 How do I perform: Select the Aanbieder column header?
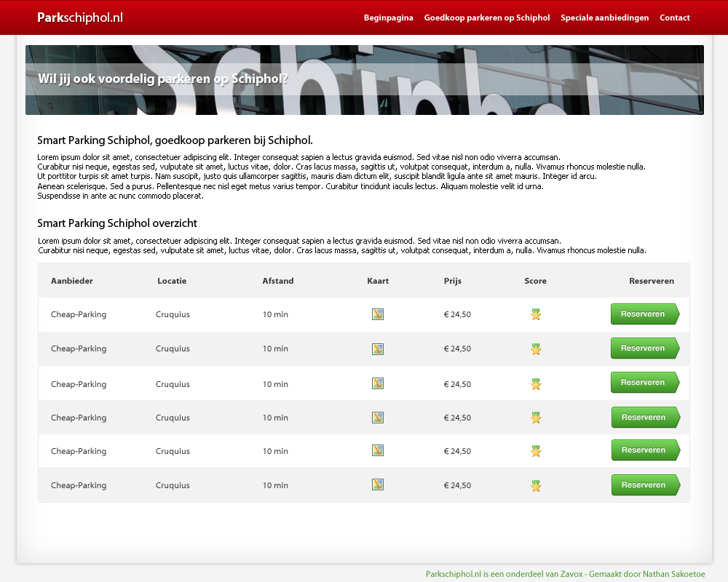pos(72,281)
